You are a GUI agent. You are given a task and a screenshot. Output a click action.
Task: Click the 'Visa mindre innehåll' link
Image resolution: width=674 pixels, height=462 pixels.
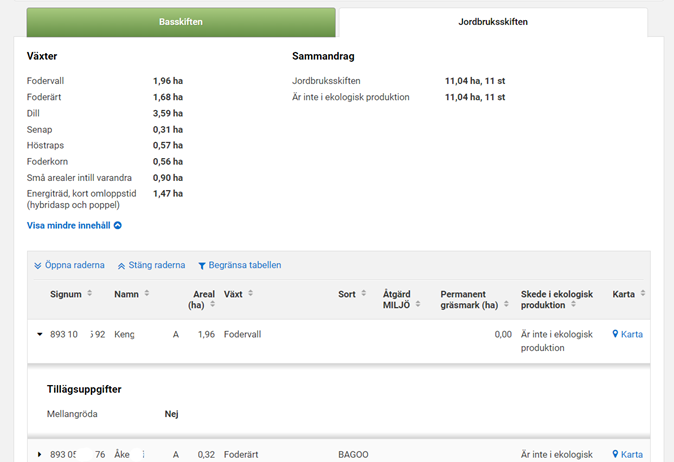(68, 226)
